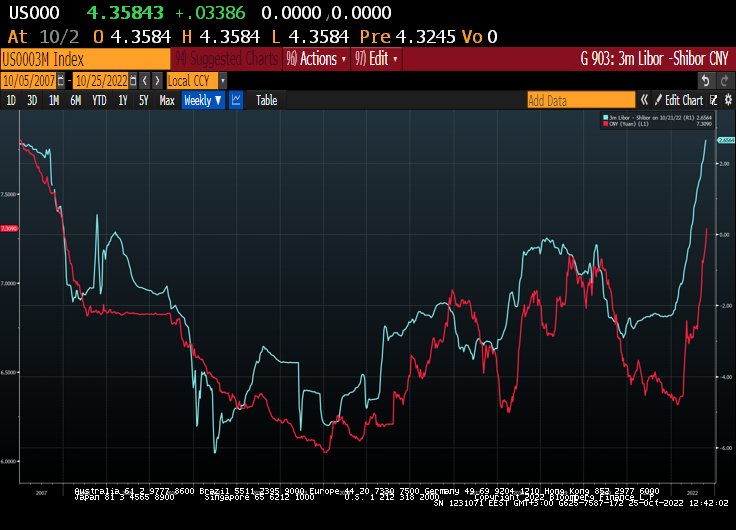Viewport: 736px width, 530px height.
Task: Select the 1Y time range tab
Action: pyautogui.click(x=123, y=100)
